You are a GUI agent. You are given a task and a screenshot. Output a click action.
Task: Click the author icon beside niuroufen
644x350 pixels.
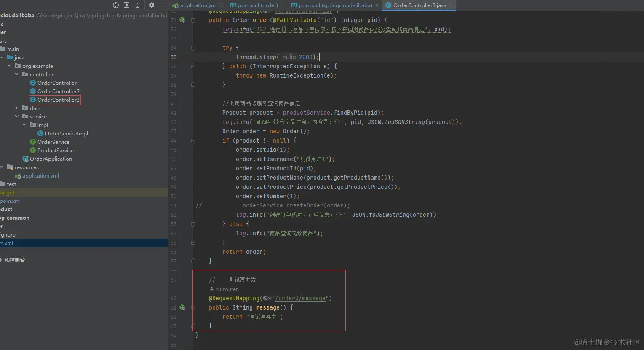211,289
